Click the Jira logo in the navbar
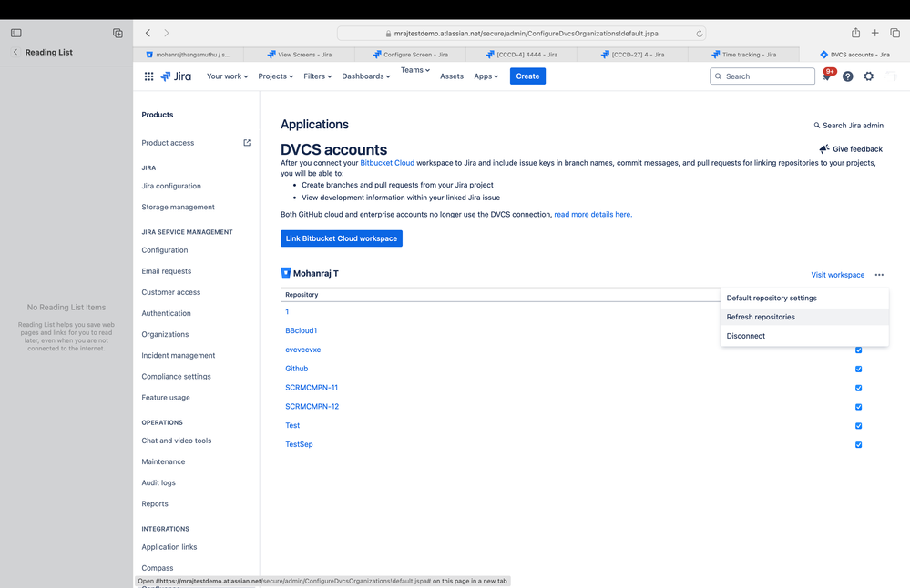Image resolution: width=910 pixels, height=588 pixels. point(176,76)
